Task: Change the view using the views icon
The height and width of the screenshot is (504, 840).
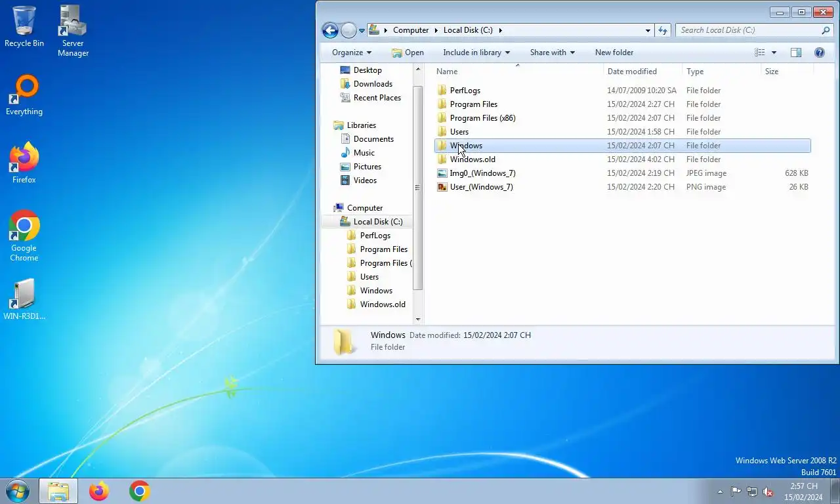Action: (760, 52)
